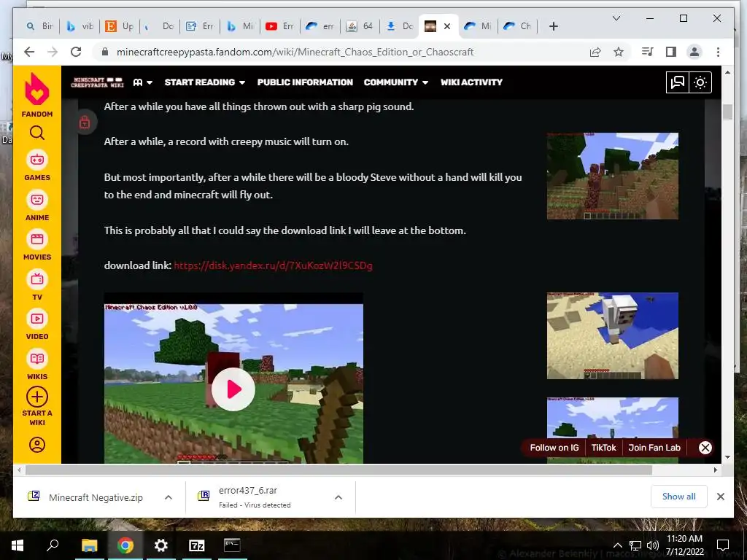Share this page from the address bar
This screenshot has height=560, width=747.
coord(595,52)
